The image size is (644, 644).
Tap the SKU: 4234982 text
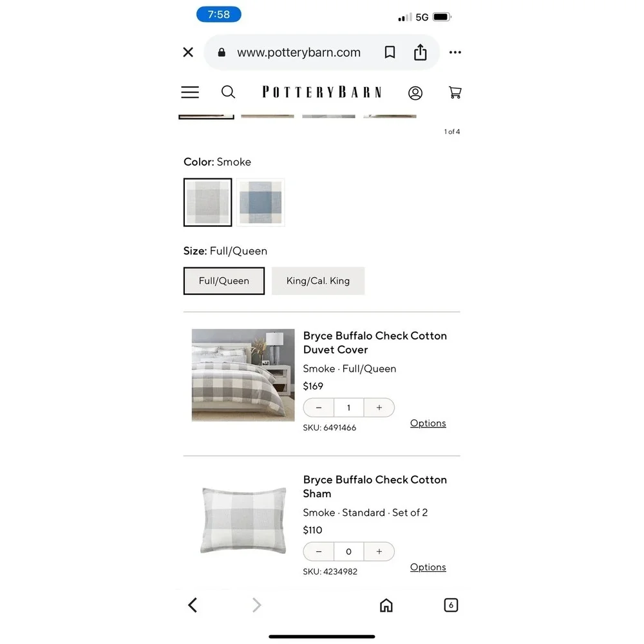pos(330,572)
